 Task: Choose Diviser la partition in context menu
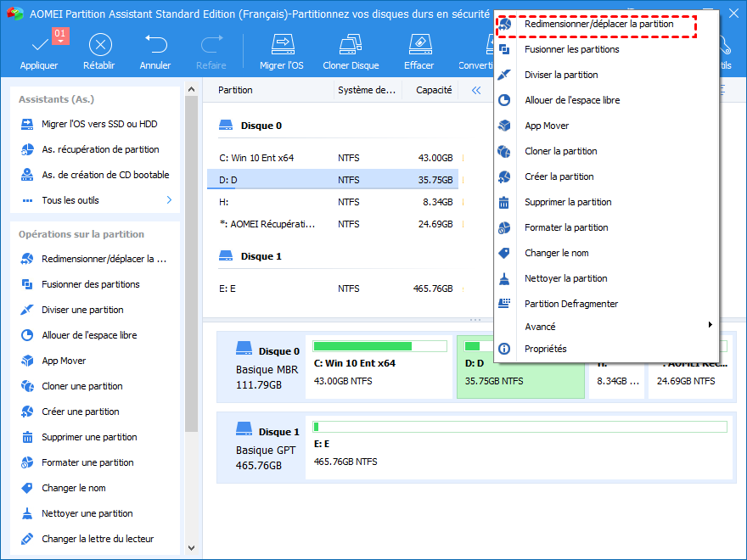click(606, 75)
